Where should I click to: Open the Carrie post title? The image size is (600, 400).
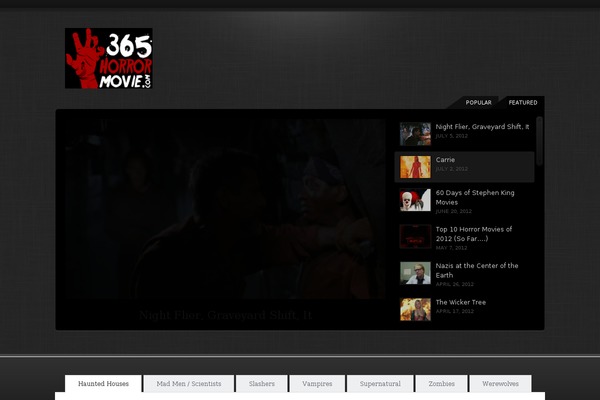[x=445, y=160]
